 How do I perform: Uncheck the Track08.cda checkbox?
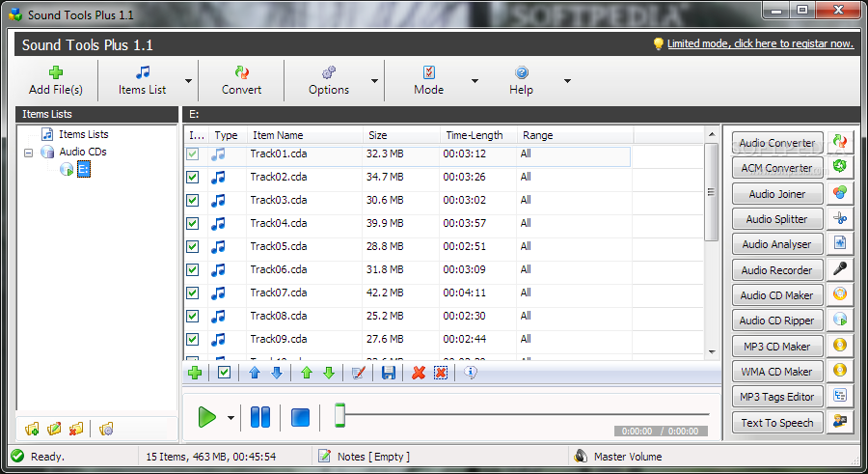[x=192, y=316]
